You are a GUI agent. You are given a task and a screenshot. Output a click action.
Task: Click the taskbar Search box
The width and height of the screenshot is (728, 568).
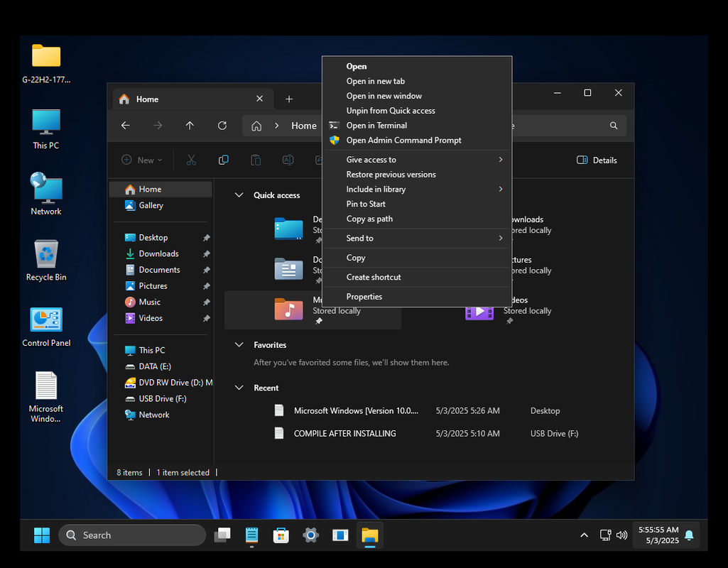pyautogui.click(x=132, y=535)
